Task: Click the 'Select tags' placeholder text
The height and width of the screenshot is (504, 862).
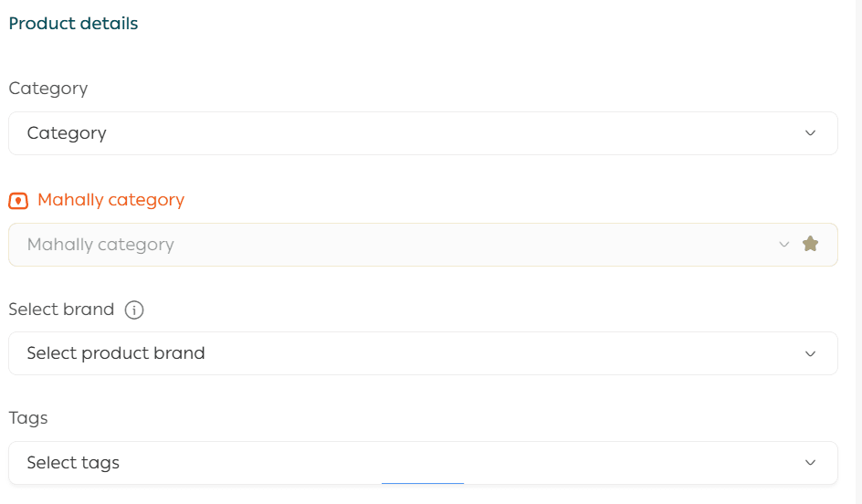Action: [x=73, y=463]
